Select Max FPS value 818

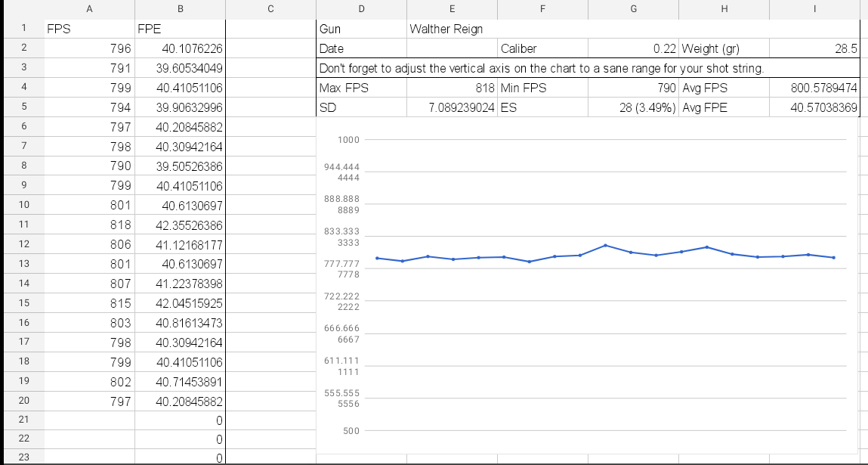point(452,88)
